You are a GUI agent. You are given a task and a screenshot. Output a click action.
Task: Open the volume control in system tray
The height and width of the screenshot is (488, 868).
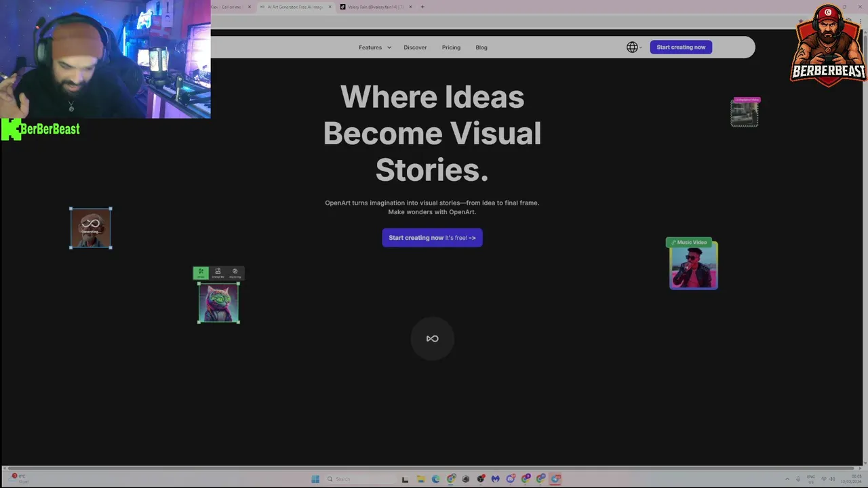[833, 479]
